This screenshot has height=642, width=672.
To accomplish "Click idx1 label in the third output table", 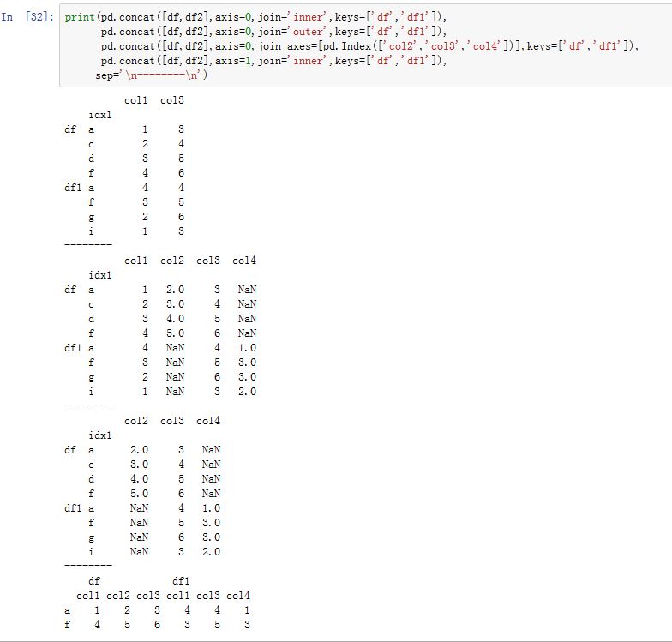I will point(100,435).
